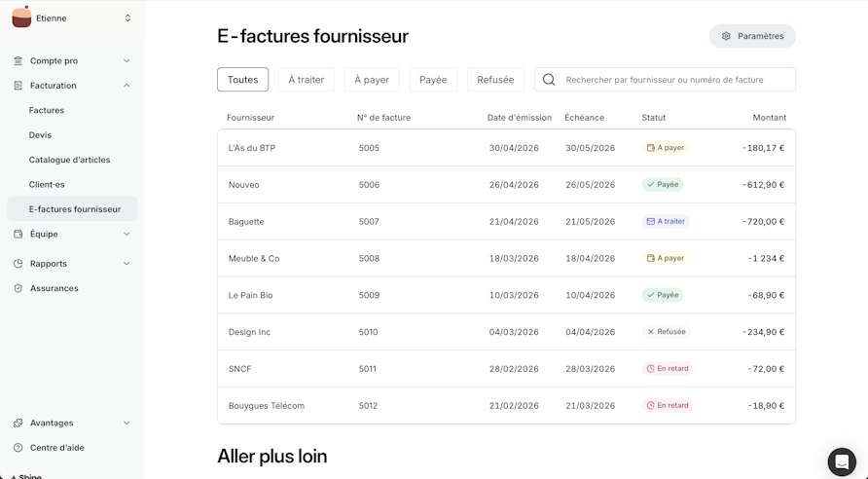
Task: Click the issue date 28/02/2026
Action: point(514,369)
